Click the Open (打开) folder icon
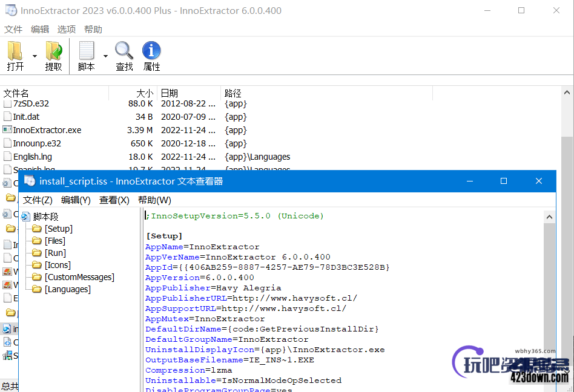The width and height of the screenshot is (574, 392). pyautogui.click(x=15, y=50)
